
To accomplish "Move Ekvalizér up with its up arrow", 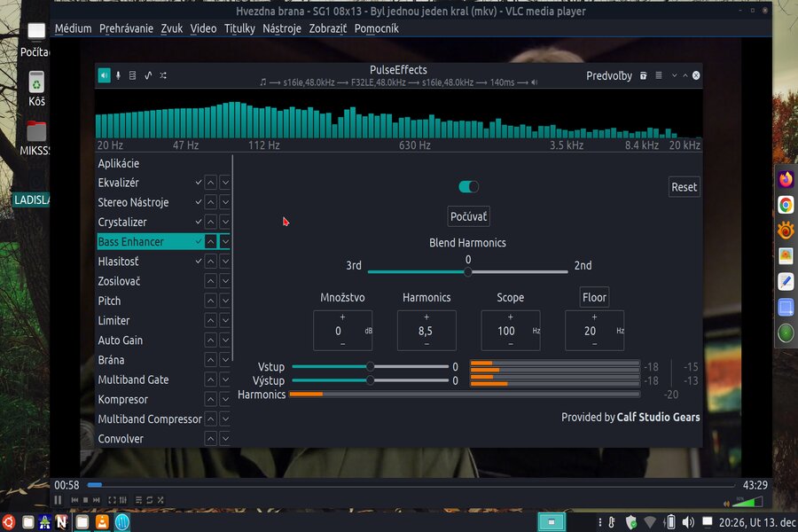I will pyautogui.click(x=210, y=183).
